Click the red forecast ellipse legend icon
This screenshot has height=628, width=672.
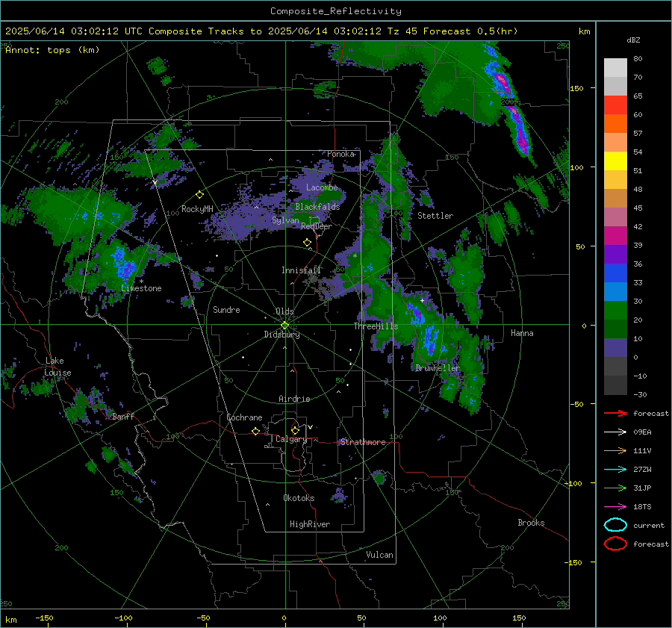[x=615, y=544]
